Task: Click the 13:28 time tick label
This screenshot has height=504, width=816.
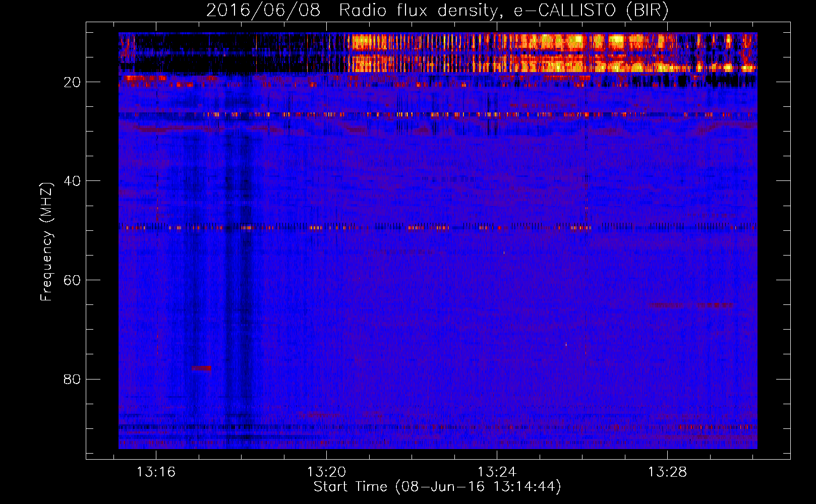Action: tap(667, 472)
